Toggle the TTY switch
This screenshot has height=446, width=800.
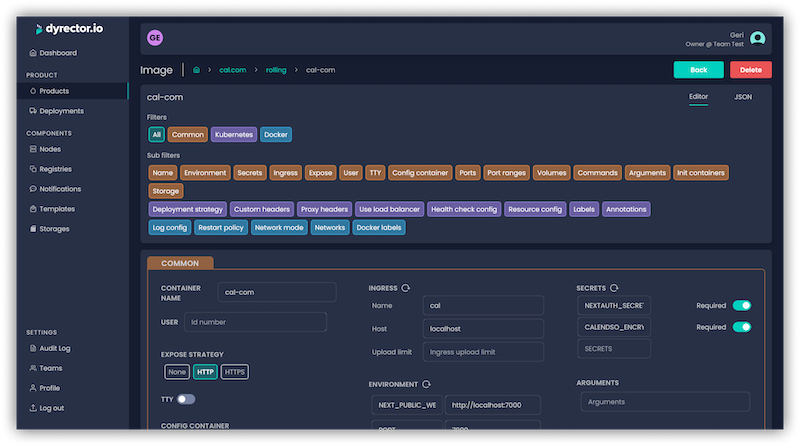186,399
